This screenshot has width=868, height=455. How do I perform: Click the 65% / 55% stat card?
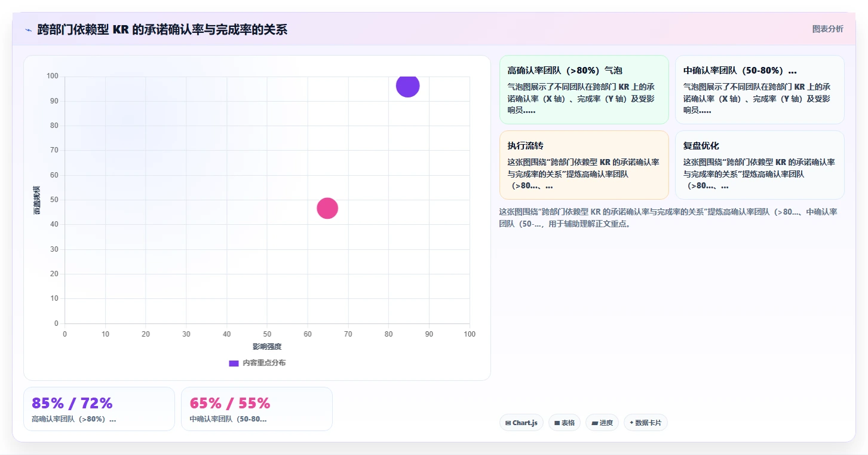[x=257, y=409]
